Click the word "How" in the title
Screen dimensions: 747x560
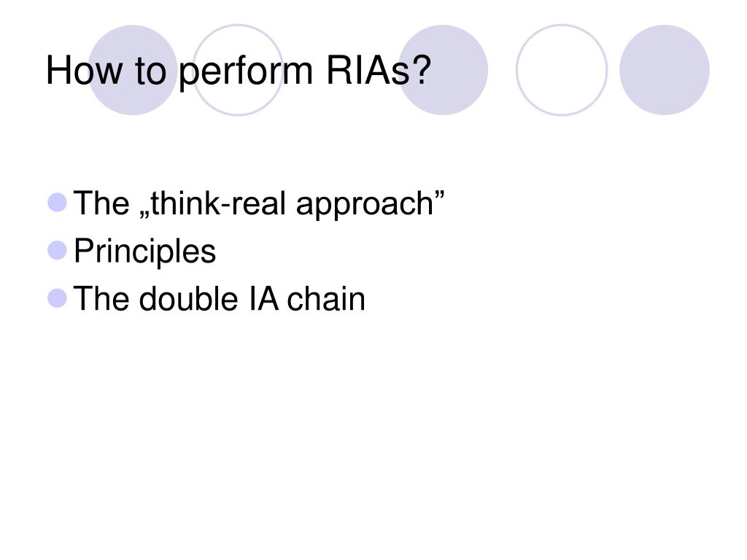click(85, 71)
